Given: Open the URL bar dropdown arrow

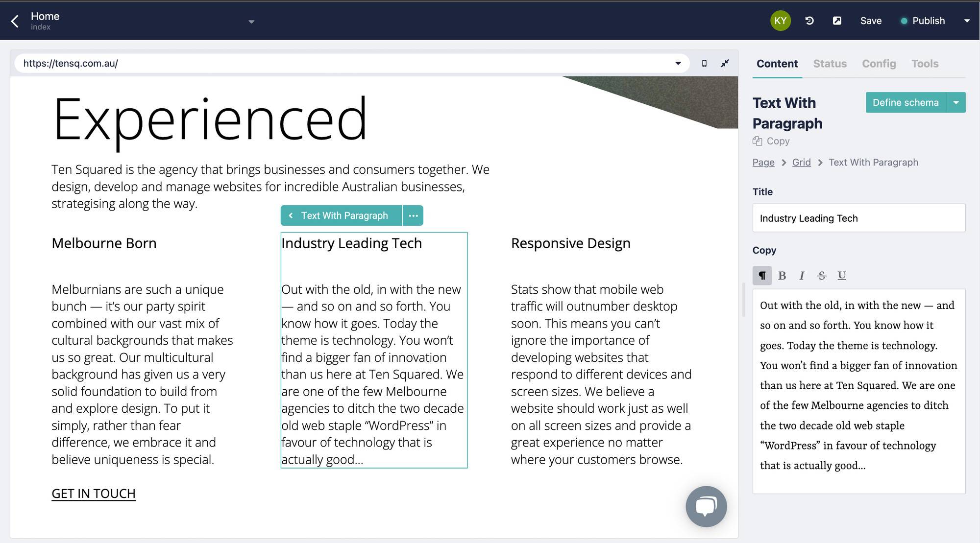Looking at the screenshot, I should click(x=678, y=63).
